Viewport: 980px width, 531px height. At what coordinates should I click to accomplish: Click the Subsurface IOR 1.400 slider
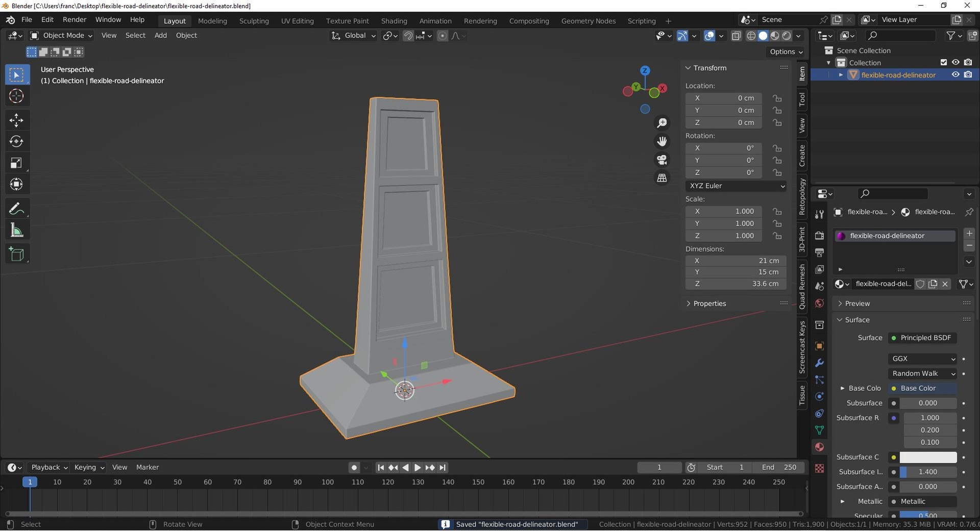[x=928, y=472]
